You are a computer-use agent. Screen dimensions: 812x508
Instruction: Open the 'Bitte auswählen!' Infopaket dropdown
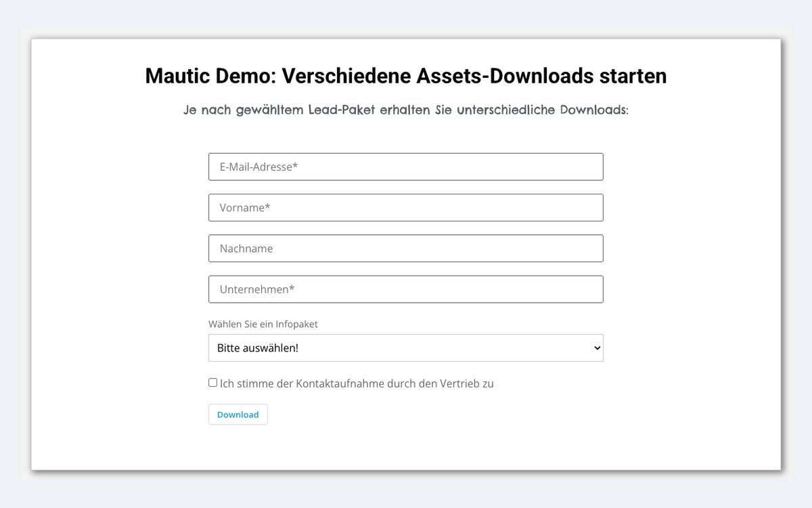pyautogui.click(x=405, y=347)
